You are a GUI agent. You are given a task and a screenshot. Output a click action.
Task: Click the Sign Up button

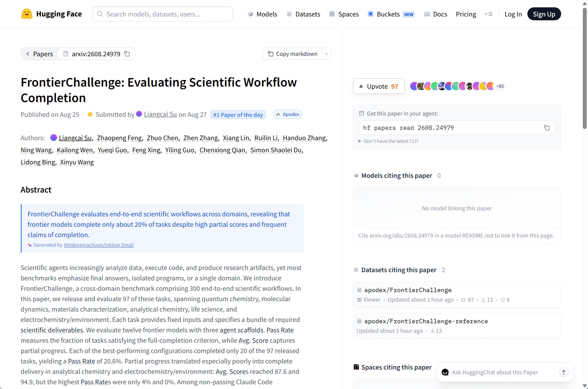coord(544,14)
